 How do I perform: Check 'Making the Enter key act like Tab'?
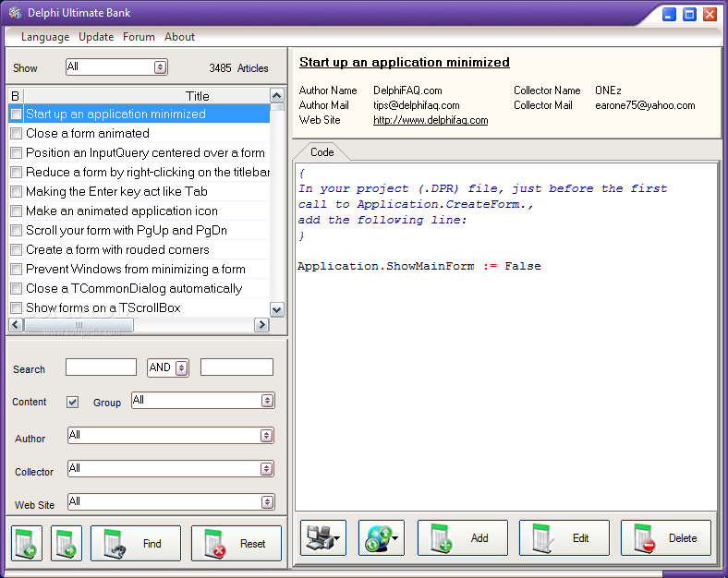coord(17,191)
